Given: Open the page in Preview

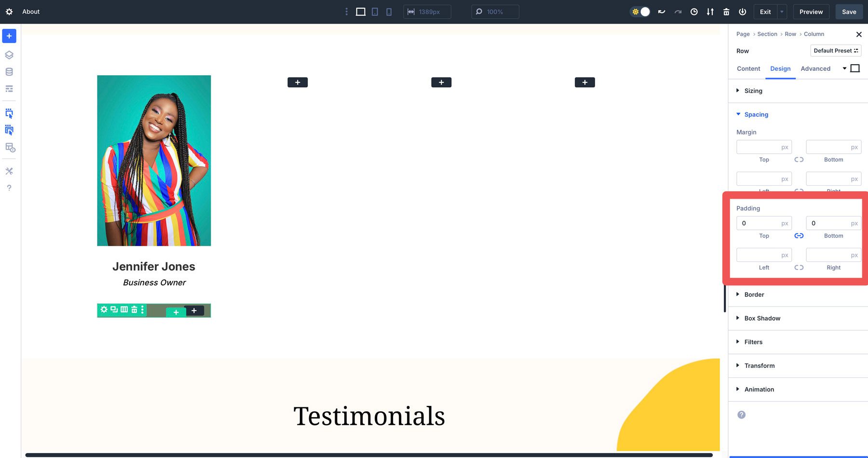Looking at the screenshot, I should click(x=811, y=12).
